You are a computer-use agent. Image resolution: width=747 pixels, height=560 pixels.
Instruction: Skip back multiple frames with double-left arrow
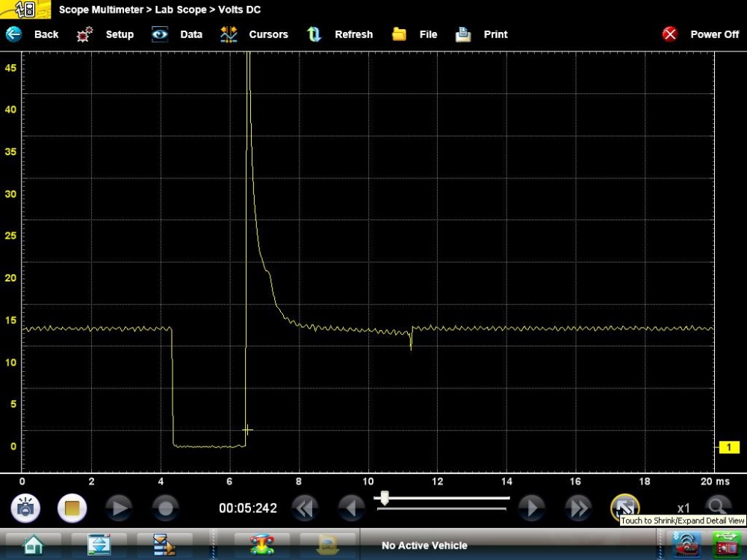[x=305, y=508]
